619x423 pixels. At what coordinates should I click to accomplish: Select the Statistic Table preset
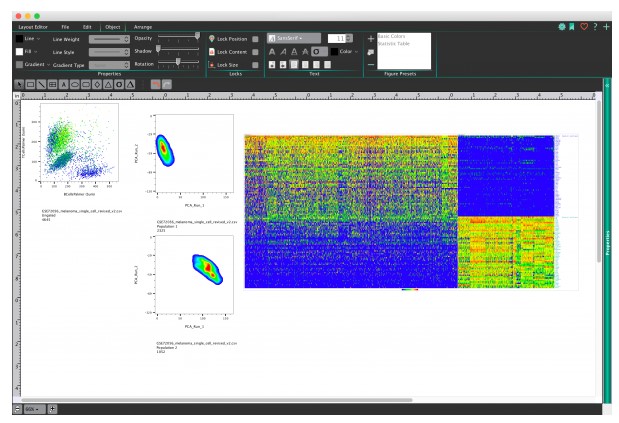pyautogui.click(x=394, y=43)
